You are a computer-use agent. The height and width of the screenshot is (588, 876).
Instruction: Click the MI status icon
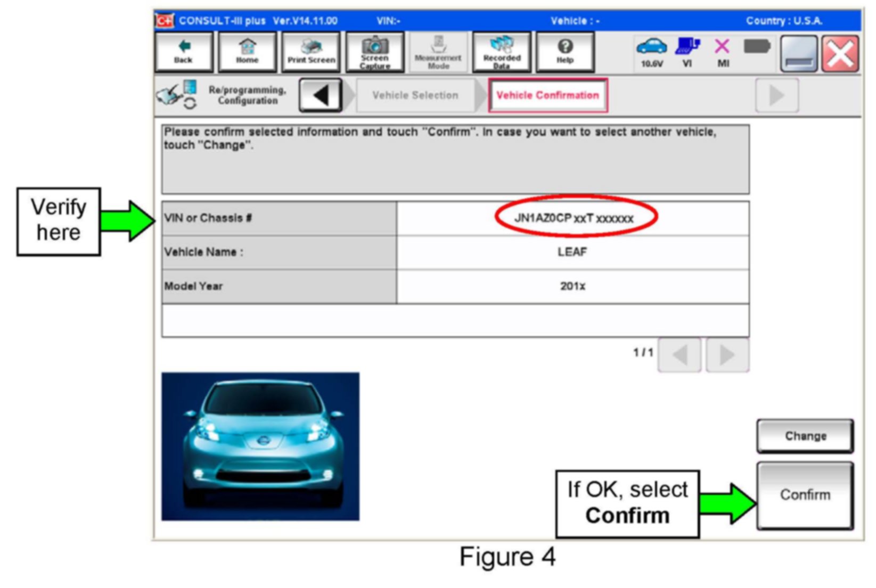723,52
